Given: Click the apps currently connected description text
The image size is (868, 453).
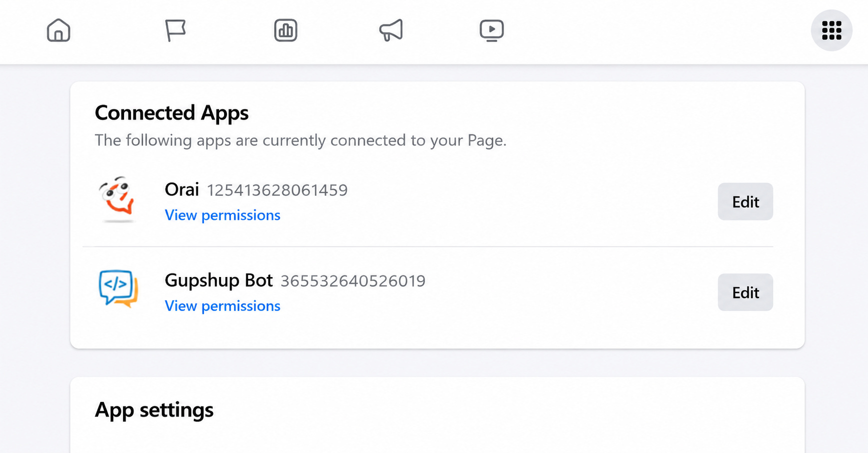Looking at the screenshot, I should point(300,140).
